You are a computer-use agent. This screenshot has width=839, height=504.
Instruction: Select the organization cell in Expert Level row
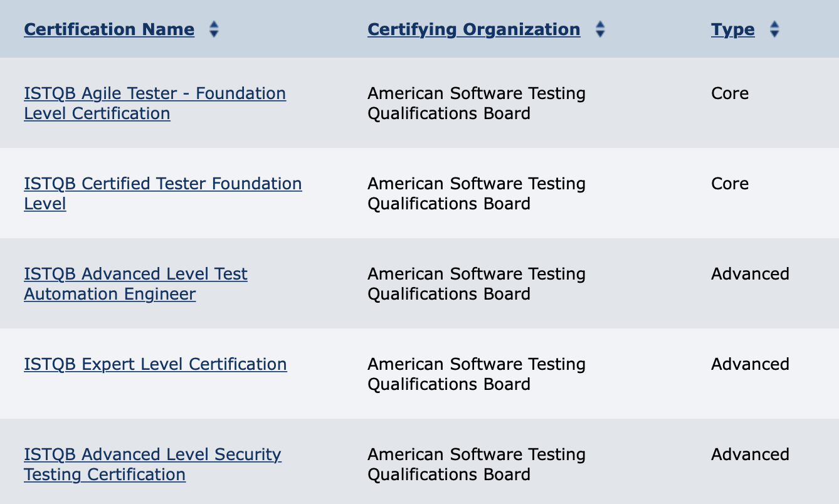(x=477, y=374)
